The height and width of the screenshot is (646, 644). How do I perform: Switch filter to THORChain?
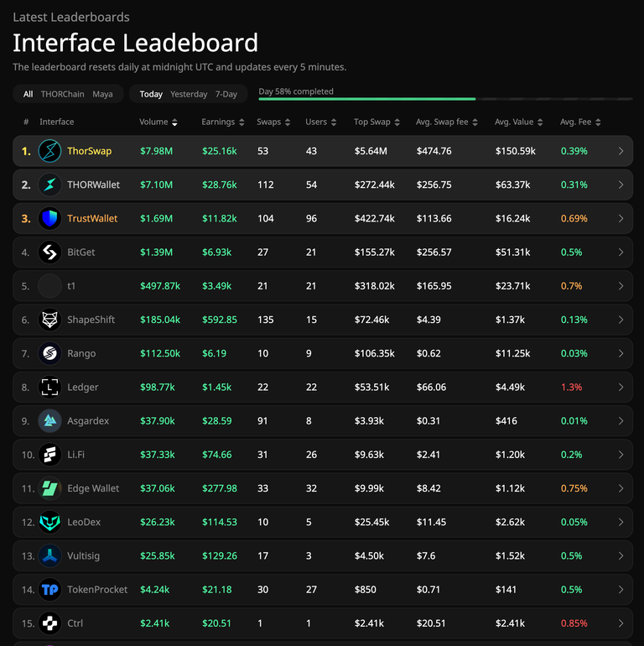(63, 94)
